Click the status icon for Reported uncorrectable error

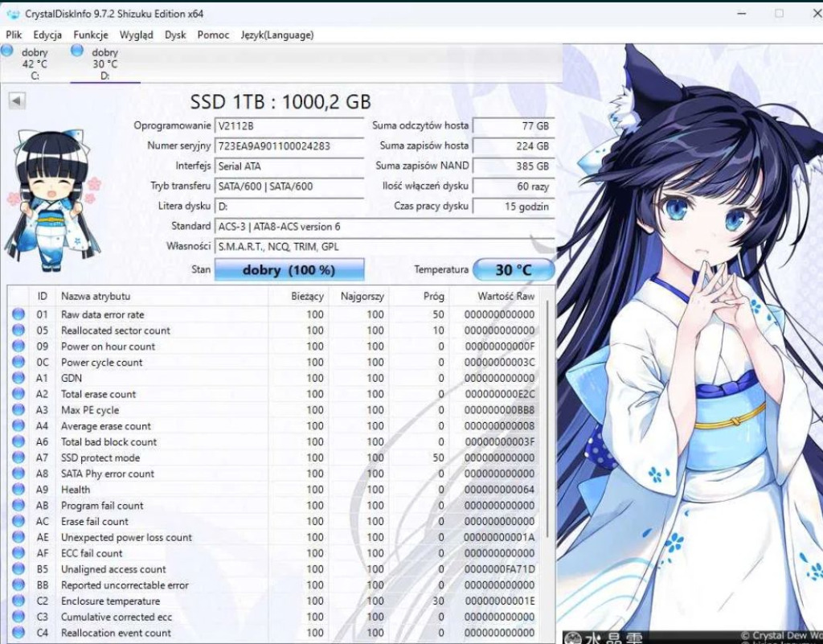tap(18, 585)
